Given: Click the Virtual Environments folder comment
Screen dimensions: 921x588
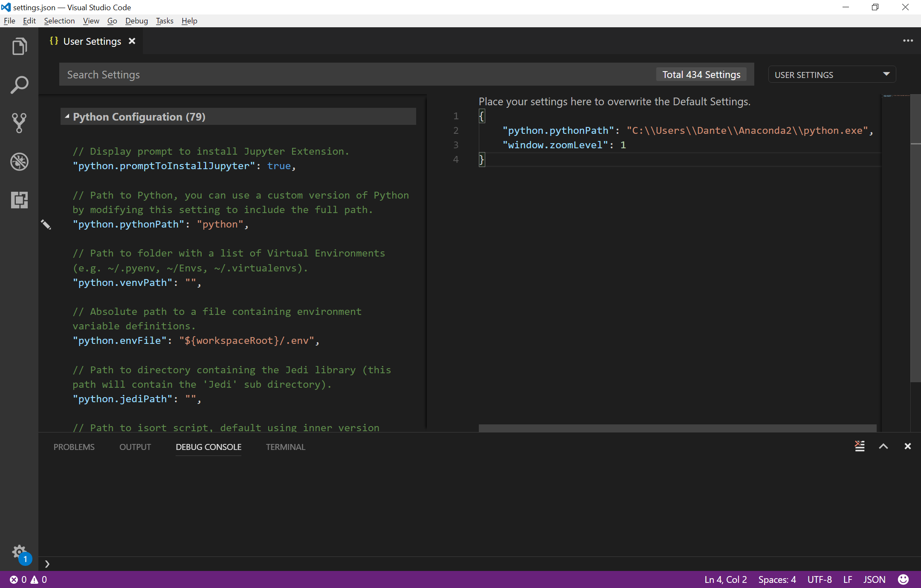Looking at the screenshot, I should (x=229, y=260).
